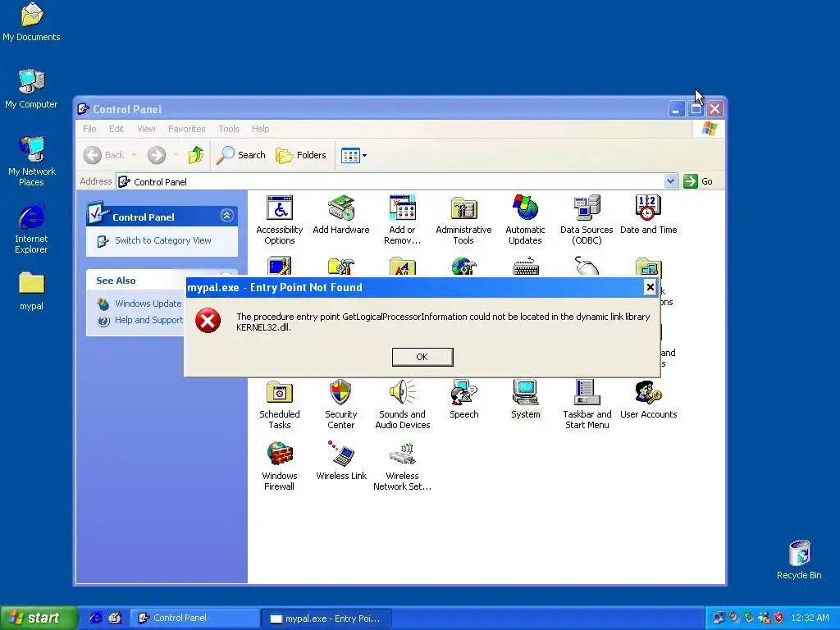Viewport: 840px width, 630px height.
Task: Close the Entry Point Not Found dialog
Action: [650, 287]
